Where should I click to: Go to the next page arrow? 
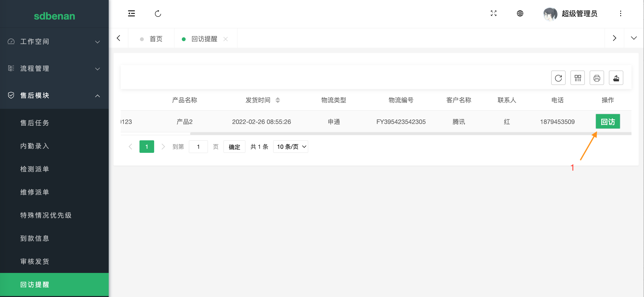[x=163, y=147]
